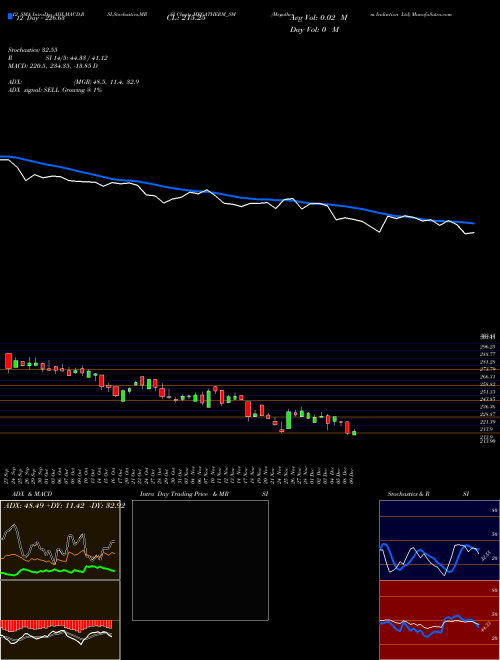Click the blue 12 Day SMA legend square

[x=10, y=16]
